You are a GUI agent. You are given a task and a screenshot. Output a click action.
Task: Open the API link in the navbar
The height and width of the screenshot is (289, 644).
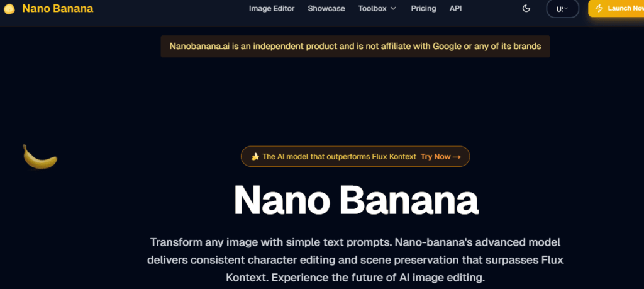point(456,9)
